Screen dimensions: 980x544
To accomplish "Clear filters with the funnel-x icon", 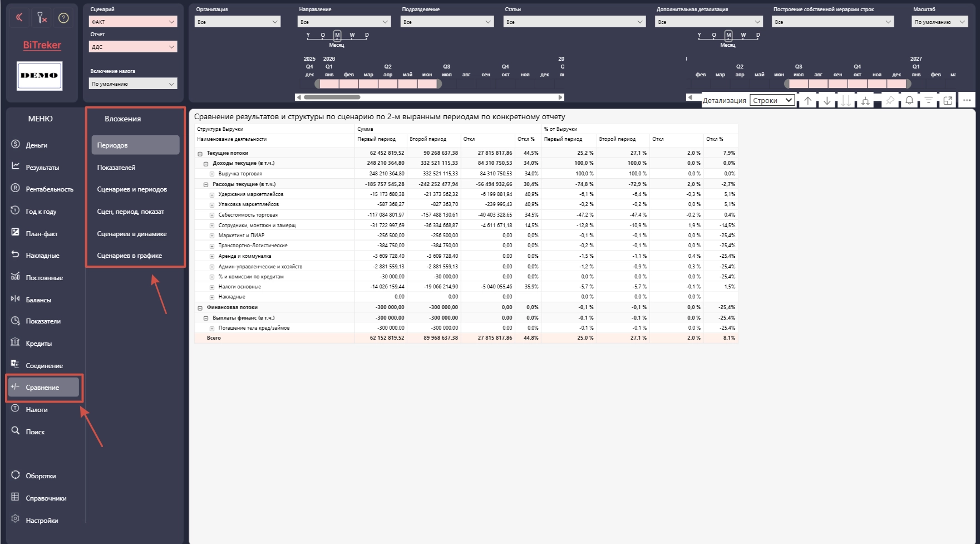I will tap(42, 18).
